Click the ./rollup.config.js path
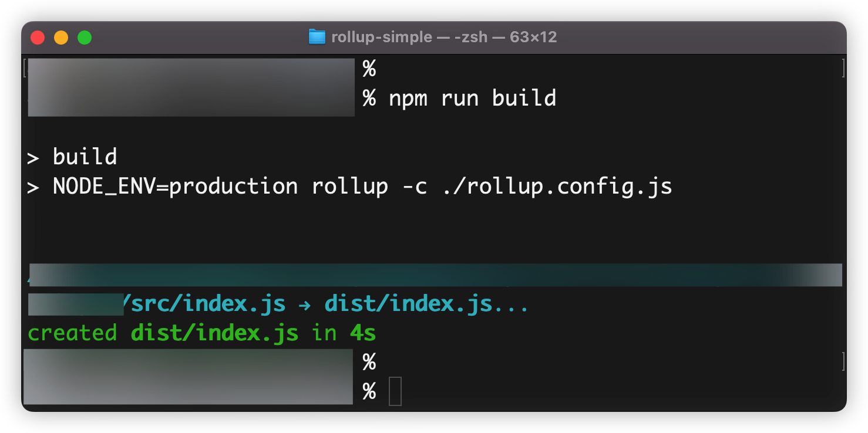868x433 pixels. click(x=557, y=187)
